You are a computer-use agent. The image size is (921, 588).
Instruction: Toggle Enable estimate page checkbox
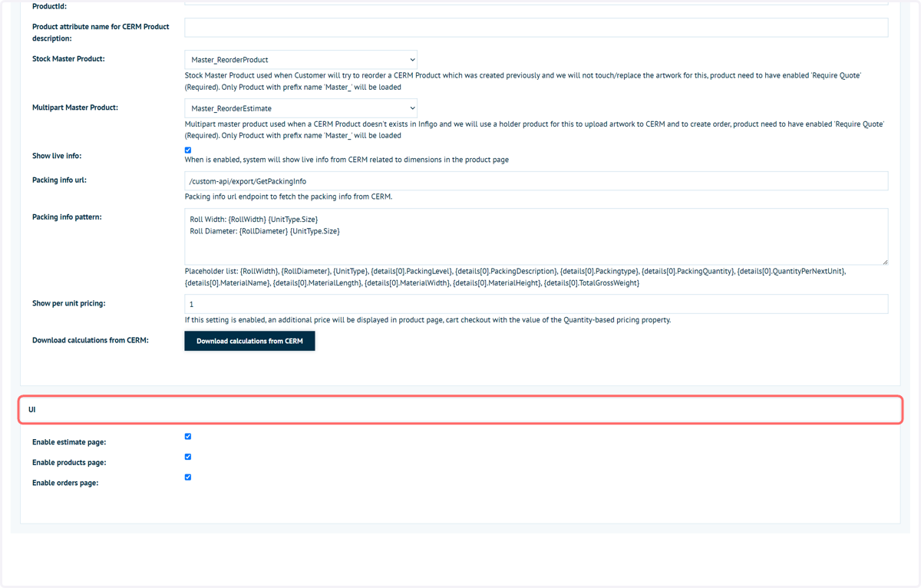pyautogui.click(x=188, y=436)
